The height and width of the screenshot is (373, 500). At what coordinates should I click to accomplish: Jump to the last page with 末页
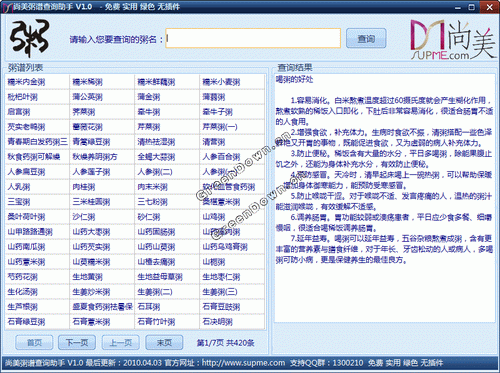[x=164, y=343]
